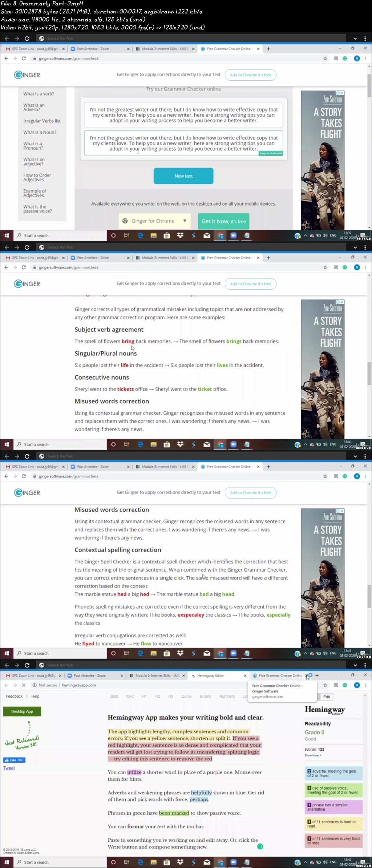Open How to Order Adjectives link
The width and height of the screenshot is (372, 868).
coord(37,177)
